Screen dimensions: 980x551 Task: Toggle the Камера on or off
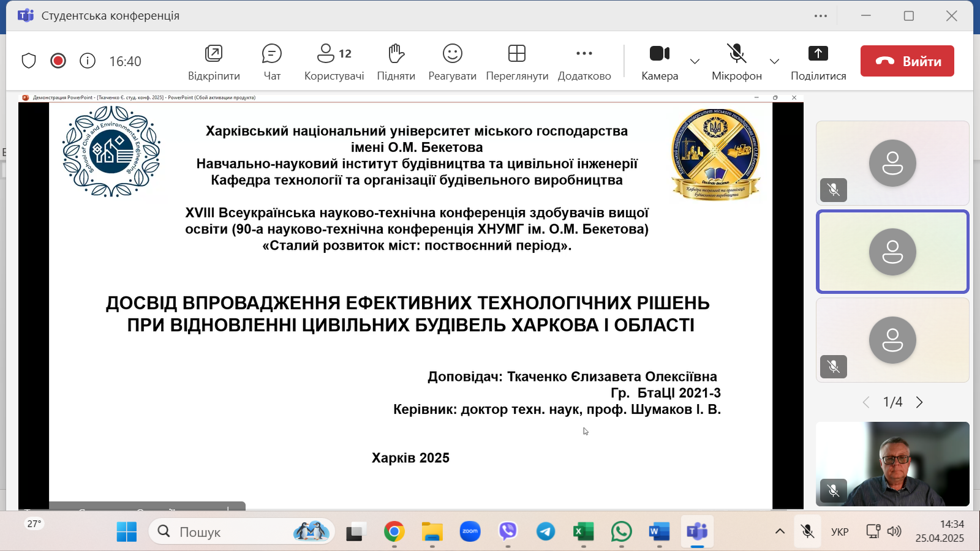pyautogui.click(x=660, y=62)
